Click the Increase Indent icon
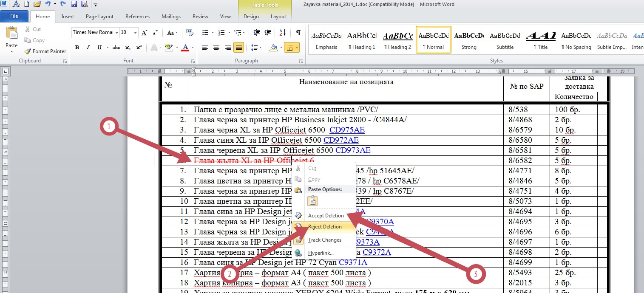Screen dimensions: 644x293 click(x=268, y=33)
